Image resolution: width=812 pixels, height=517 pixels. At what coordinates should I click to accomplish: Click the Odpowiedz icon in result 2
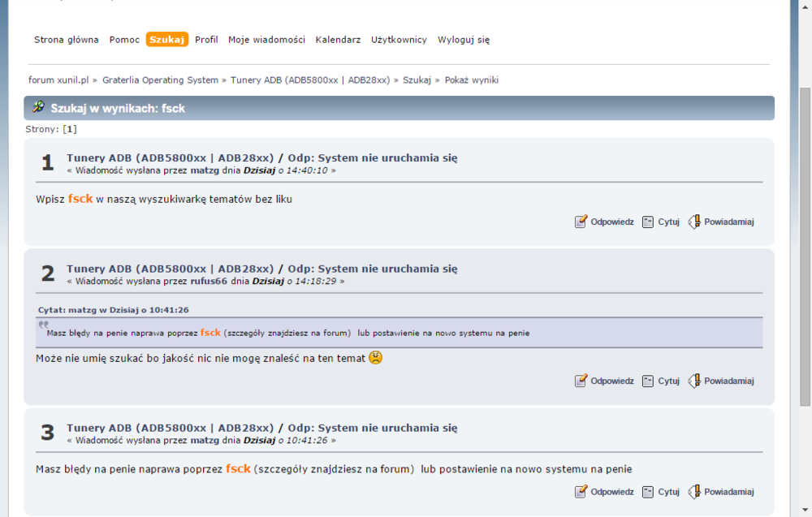click(x=581, y=381)
